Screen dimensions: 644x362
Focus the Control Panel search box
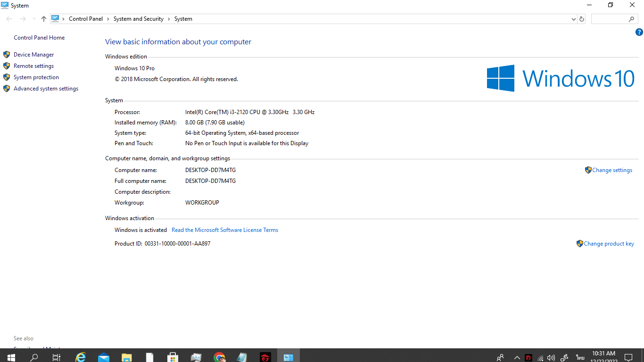[609, 19]
